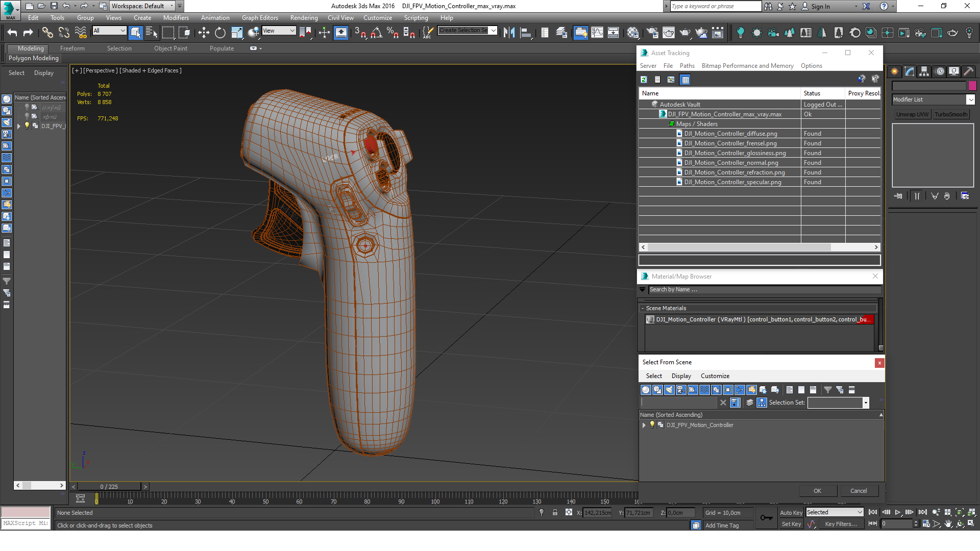Switch Asset Tracking to table view icon

(x=685, y=80)
